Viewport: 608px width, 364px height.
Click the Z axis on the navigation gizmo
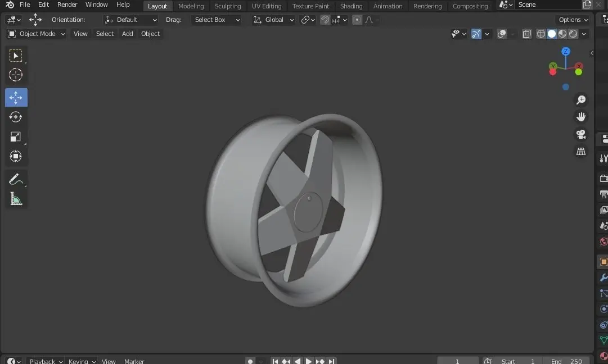pyautogui.click(x=566, y=52)
